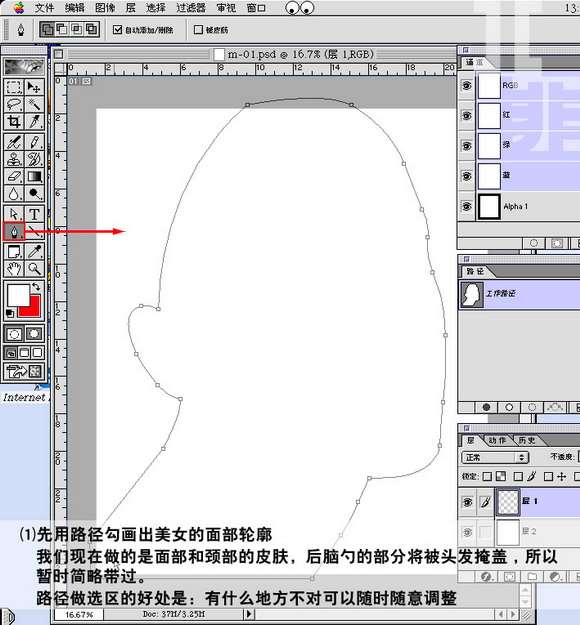
Task: Activate the Zoom magnifier tool
Action: tap(35, 269)
